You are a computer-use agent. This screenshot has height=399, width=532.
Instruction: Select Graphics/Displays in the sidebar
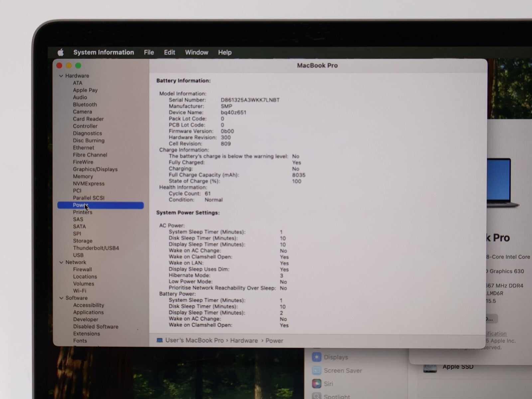[x=95, y=169]
